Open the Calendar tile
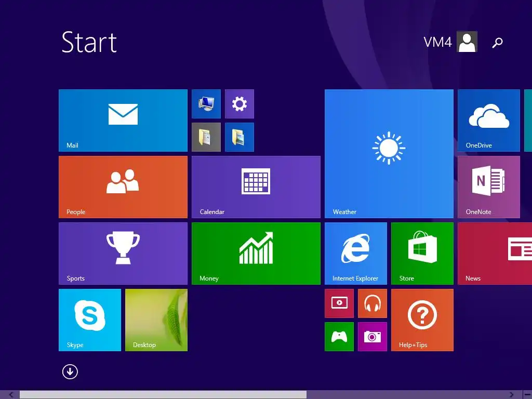Screen dimensions: 532x399 (256, 187)
